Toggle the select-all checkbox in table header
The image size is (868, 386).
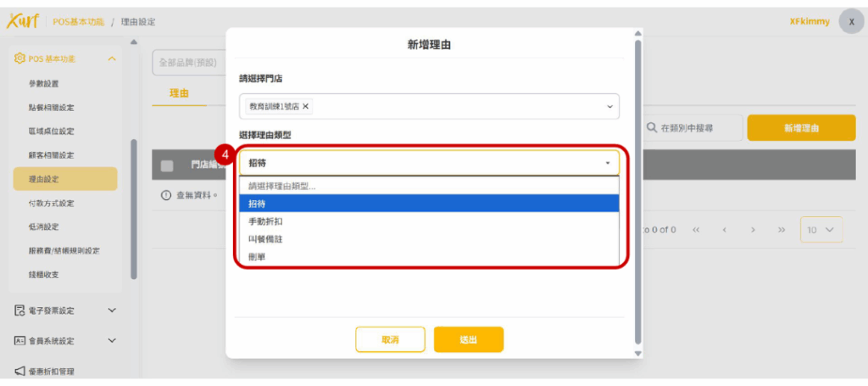pyautogui.click(x=167, y=165)
